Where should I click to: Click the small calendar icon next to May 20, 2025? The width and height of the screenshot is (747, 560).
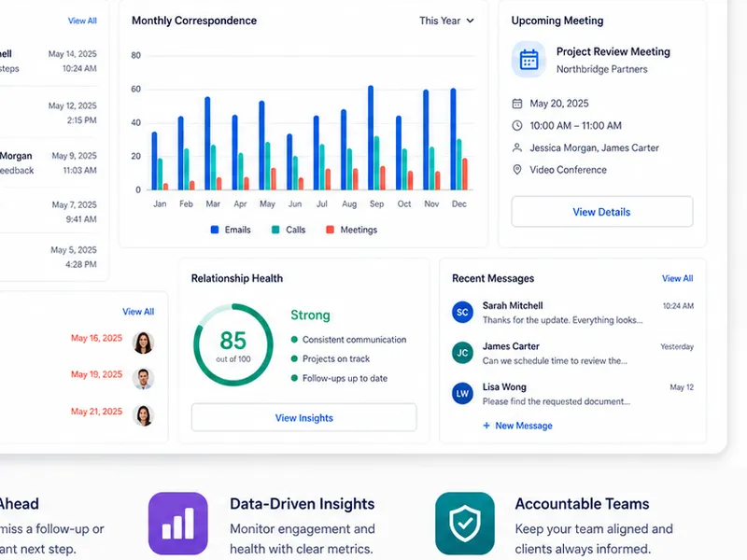pyautogui.click(x=517, y=104)
